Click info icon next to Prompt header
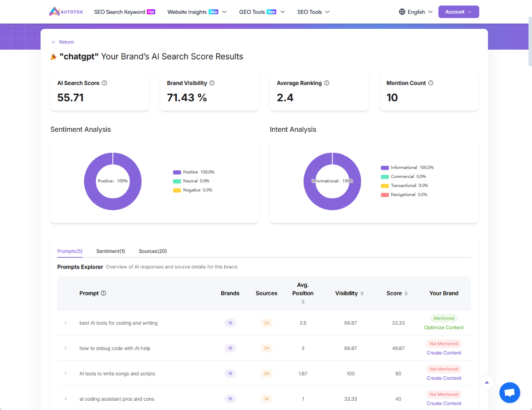Viewport: 532px width, 410px height. tap(103, 293)
